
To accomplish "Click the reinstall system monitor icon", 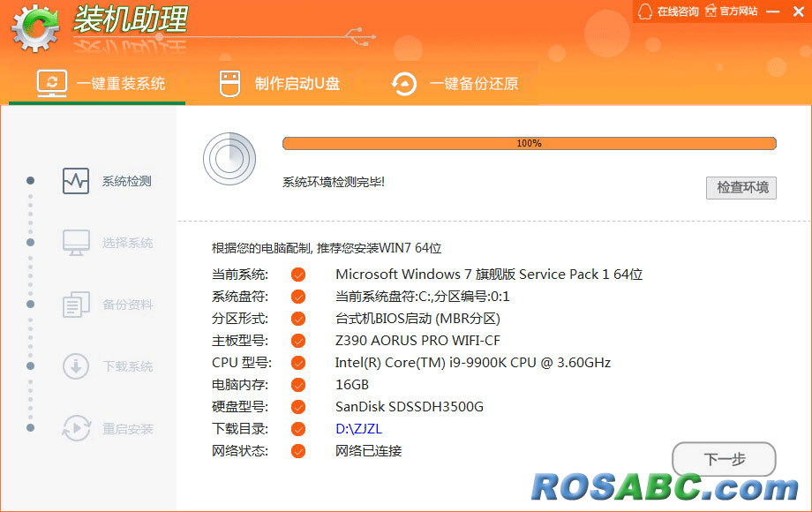I will tap(52, 83).
